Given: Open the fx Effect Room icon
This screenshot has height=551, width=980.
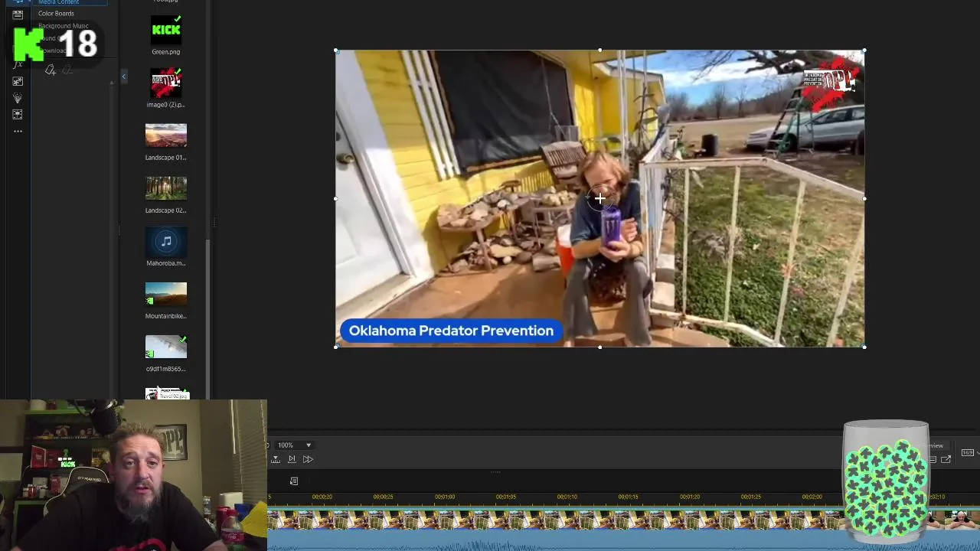Looking at the screenshot, I should point(18,64).
